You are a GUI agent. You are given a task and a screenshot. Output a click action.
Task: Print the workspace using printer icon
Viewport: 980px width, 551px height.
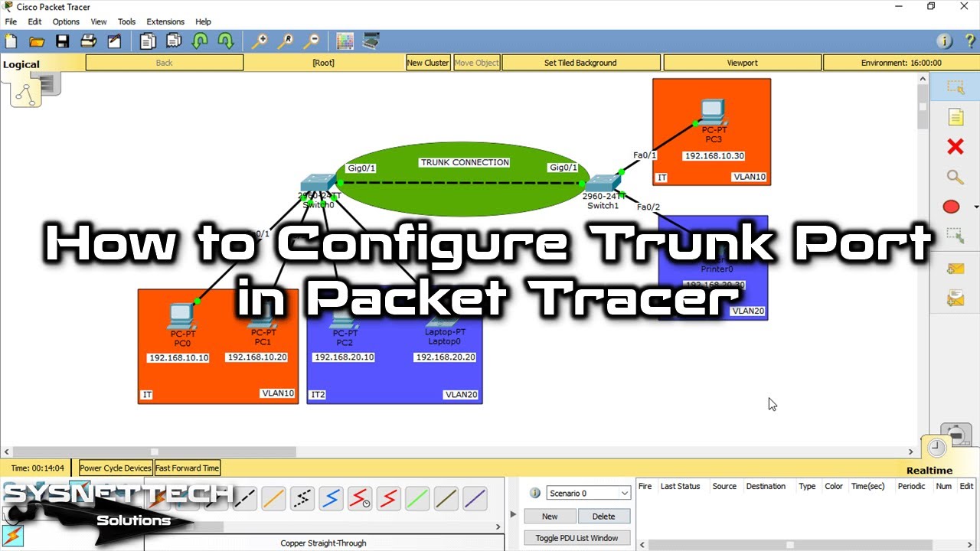[88, 41]
